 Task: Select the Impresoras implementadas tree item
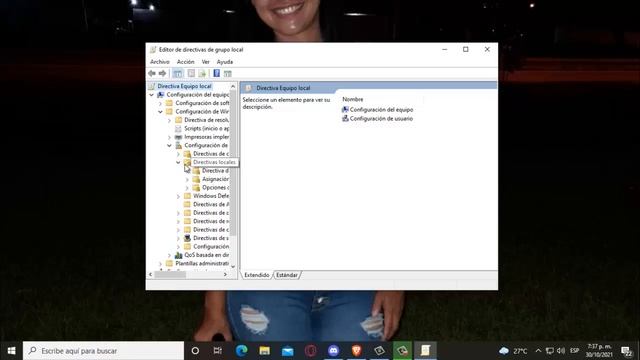[207, 137]
